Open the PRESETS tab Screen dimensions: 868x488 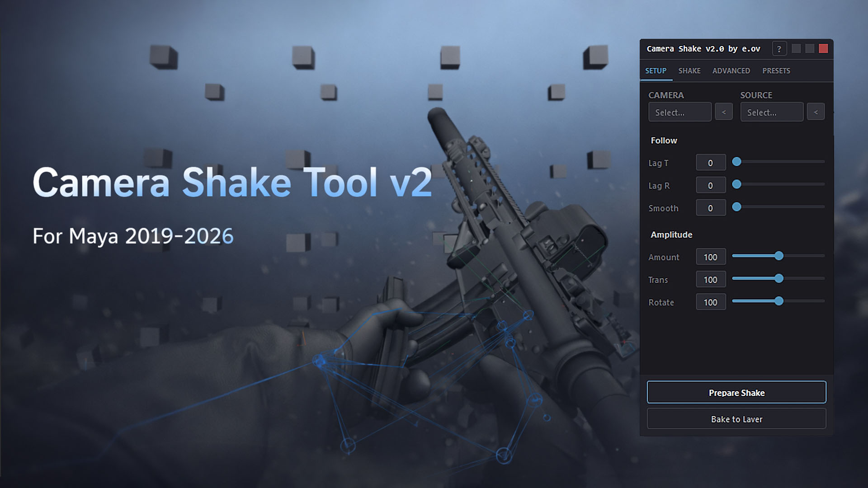click(776, 71)
